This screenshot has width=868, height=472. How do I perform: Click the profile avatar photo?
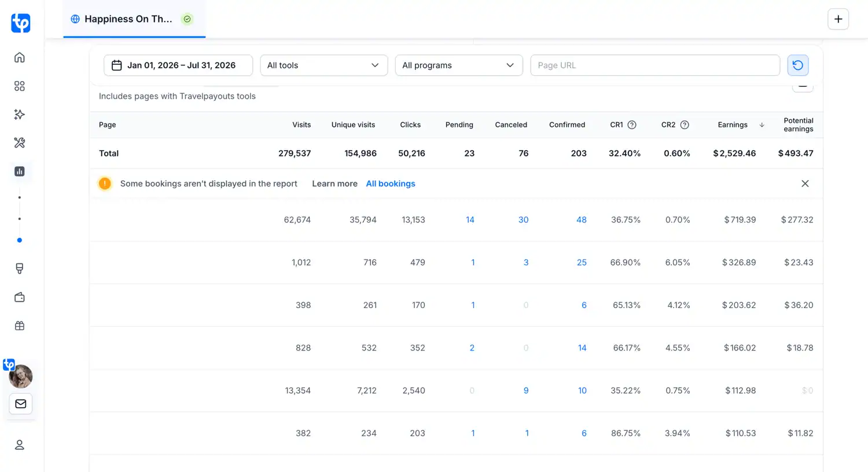(21, 376)
